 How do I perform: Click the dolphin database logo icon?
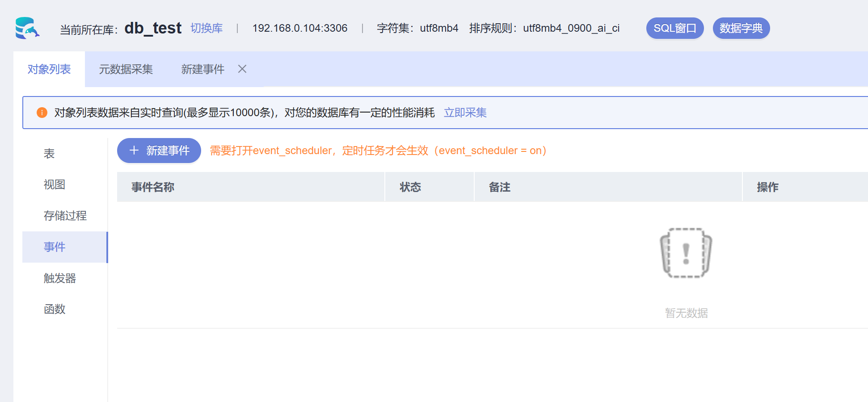click(27, 28)
